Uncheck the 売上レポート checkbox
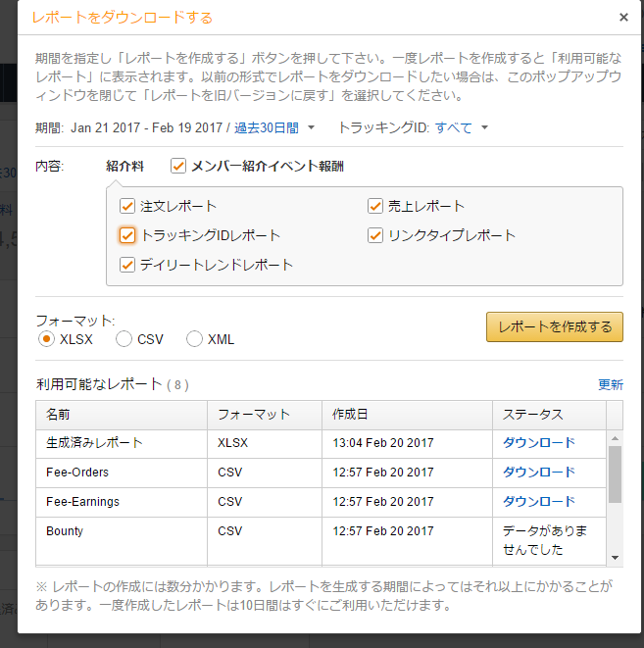The image size is (644, 648). tap(375, 206)
